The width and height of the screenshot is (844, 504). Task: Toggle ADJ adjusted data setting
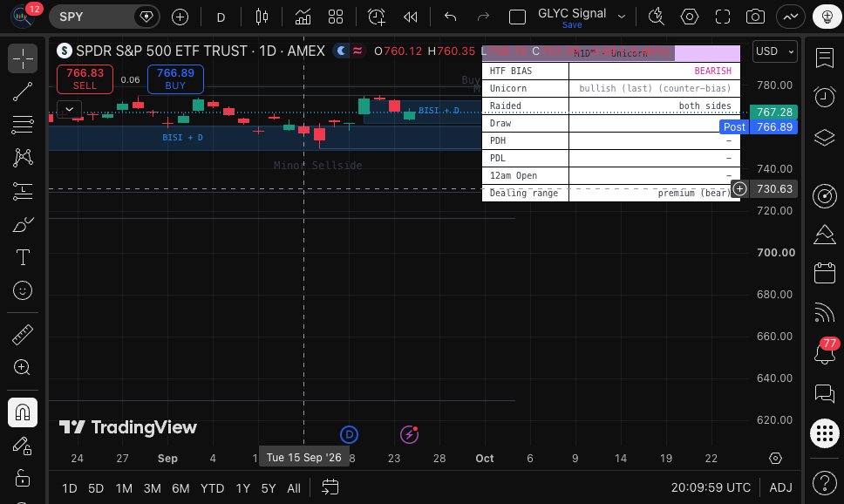[780, 487]
